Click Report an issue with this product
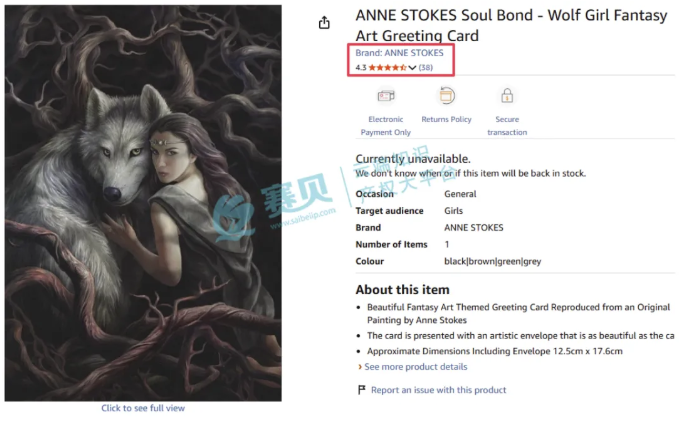The width and height of the screenshot is (696, 425). [x=439, y=390]
